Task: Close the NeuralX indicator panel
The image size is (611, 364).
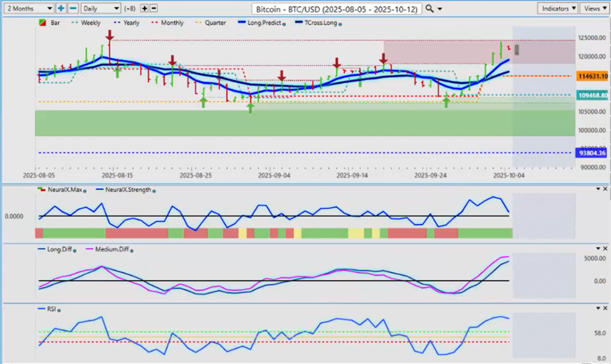Action: (605, 189)
